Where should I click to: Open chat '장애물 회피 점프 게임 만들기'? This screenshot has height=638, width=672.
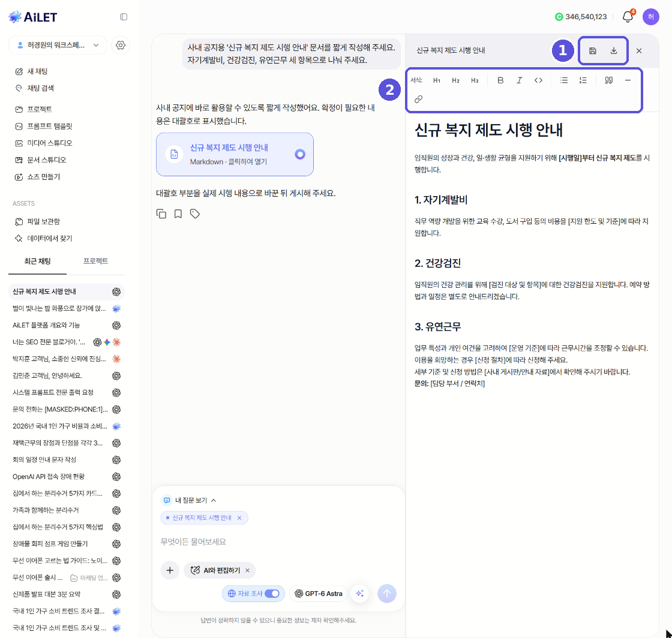pos(67,544)
